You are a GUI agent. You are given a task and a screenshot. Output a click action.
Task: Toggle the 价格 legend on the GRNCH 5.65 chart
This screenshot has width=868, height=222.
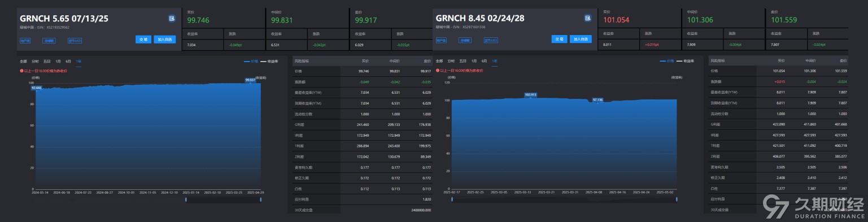click(250, 60)
